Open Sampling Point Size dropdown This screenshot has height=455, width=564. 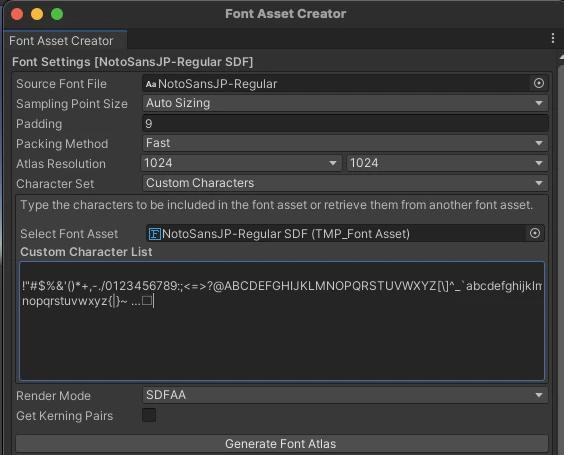point(345,103)
